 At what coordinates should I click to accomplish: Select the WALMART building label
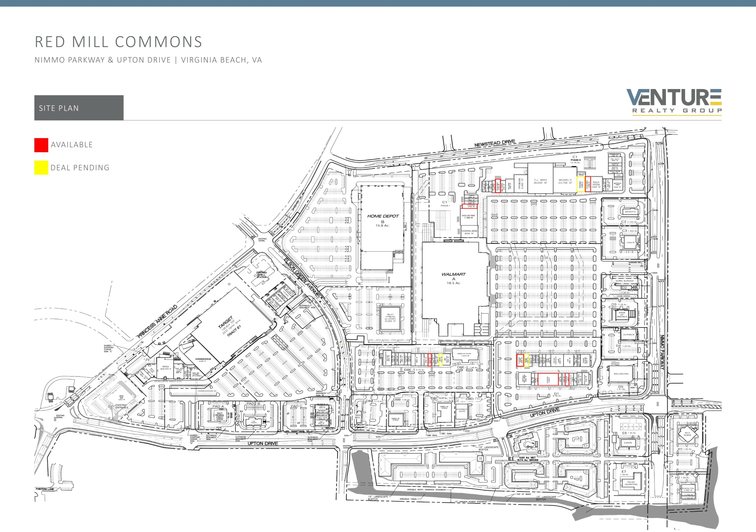pyautogui.click(x=454, y=274)
